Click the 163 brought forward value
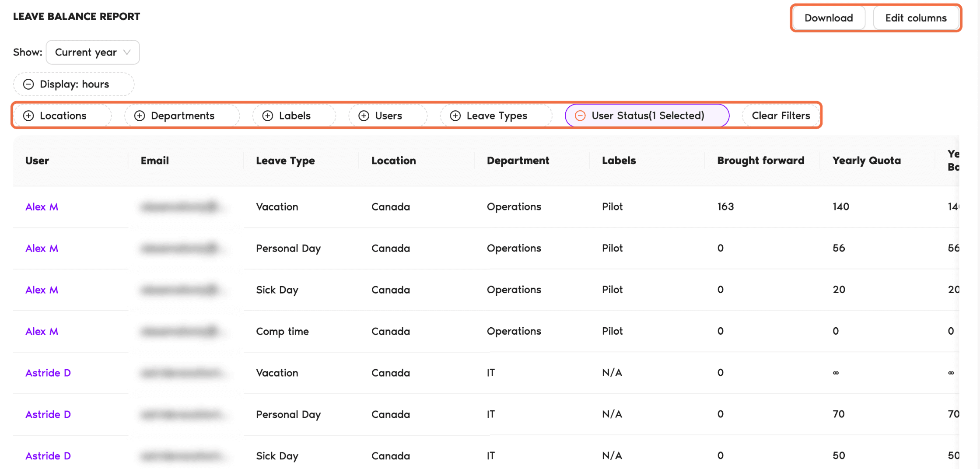 [725, 206]
